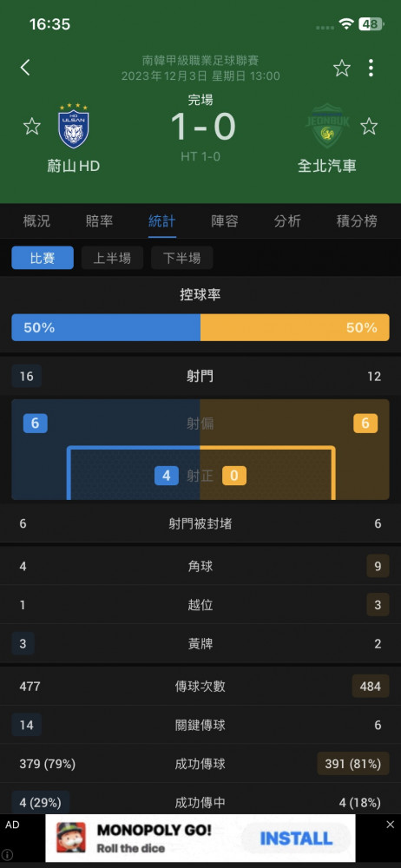Click the orange 50% possession bar

[294, 328]
